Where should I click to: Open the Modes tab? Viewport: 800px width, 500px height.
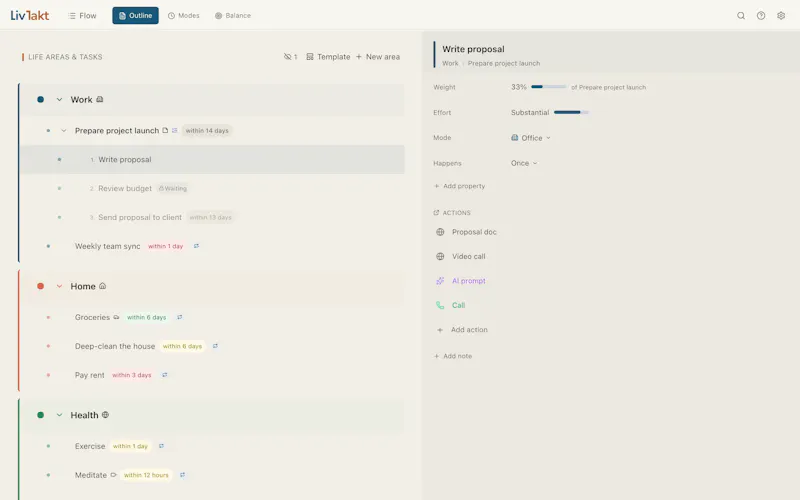coord(184,16)
